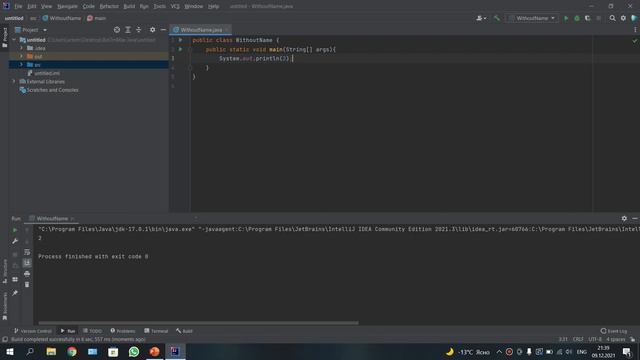Open Search Everywhere magnifier icon
Image resolution: width=640 pixels, height=360 pixels.
(612, 18)
